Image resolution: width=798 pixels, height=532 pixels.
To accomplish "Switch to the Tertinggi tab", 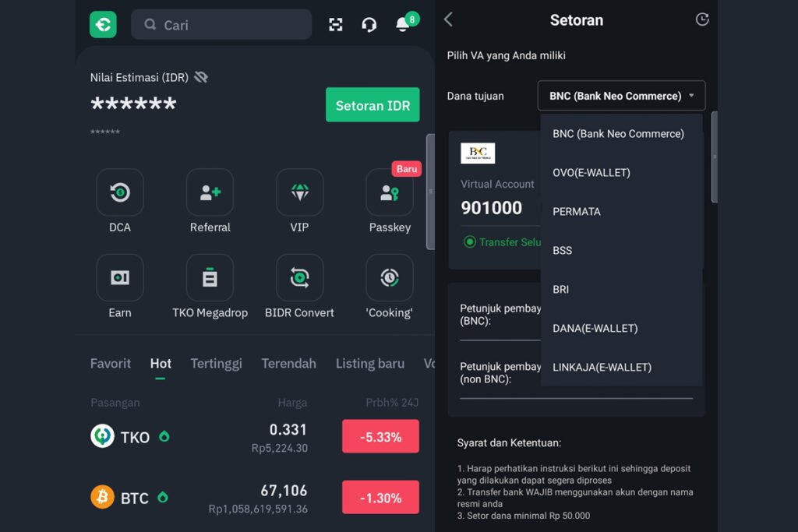I will [217, 365].
